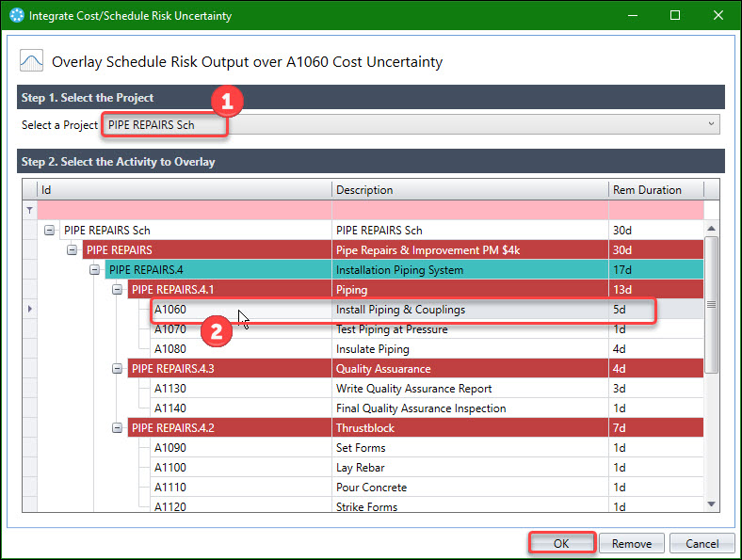Select the PIPE REPAIRS.4.3 row label
This screenshot has width=742, height=560.
point(172,368)
